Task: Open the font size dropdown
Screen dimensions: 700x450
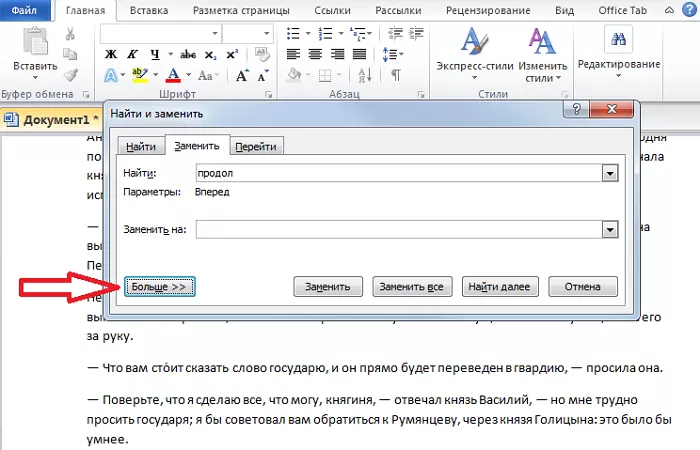Action: [x=267, y=33]
